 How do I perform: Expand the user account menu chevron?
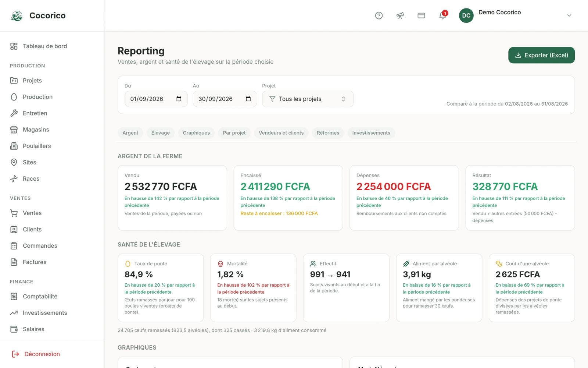569,15
